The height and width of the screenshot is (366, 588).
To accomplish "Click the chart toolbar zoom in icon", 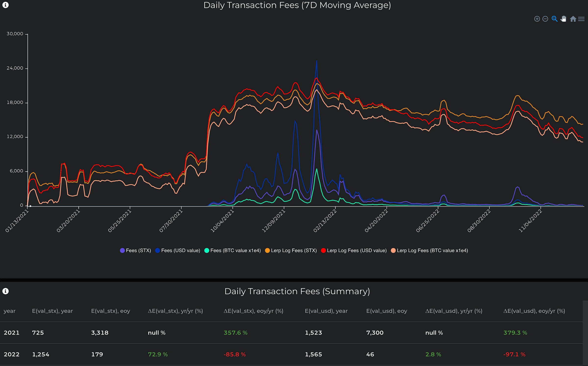I will pyautogui.click(x=537, y=19).
